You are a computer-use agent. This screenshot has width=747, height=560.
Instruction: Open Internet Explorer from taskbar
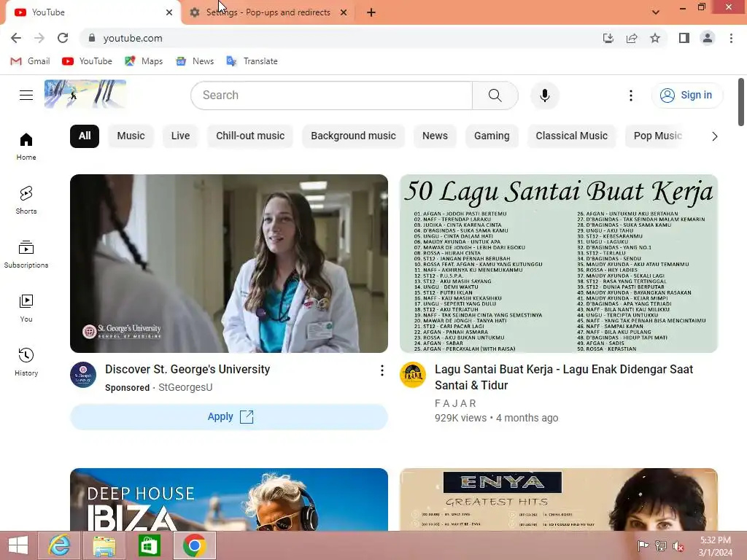tap(60, 545)
